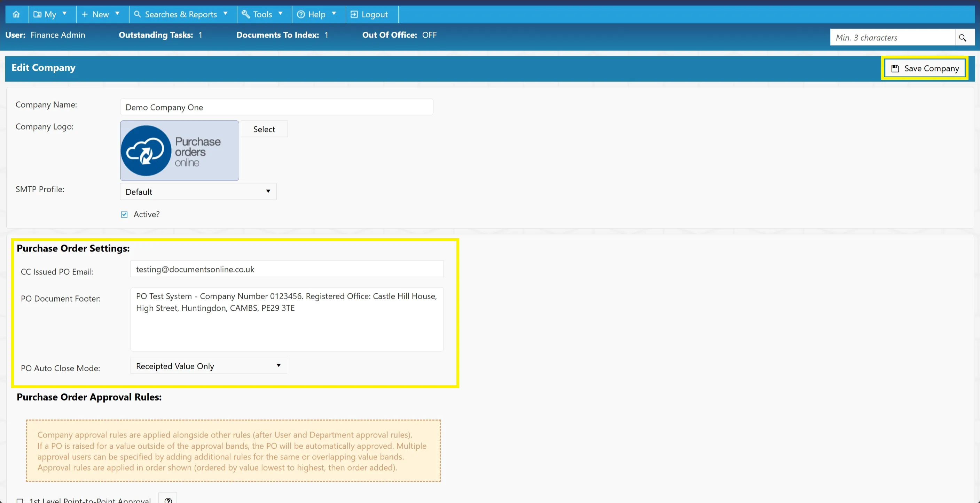Click the arrow next to Searches & Reports

pos(225,13)
